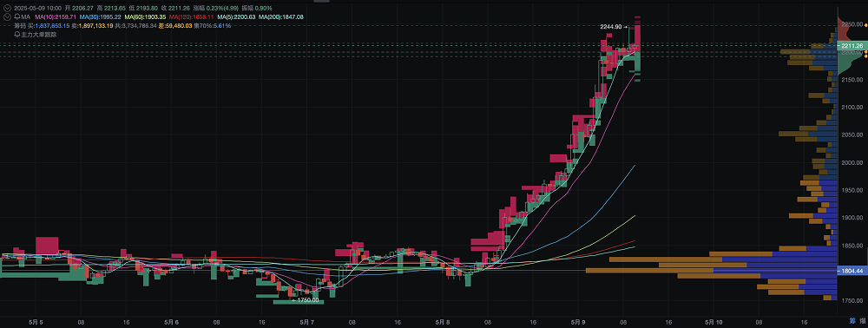Click the buy volume value 1,837,653.15
Viewport: 868px width, 328px height.
(x=53, y=26)
